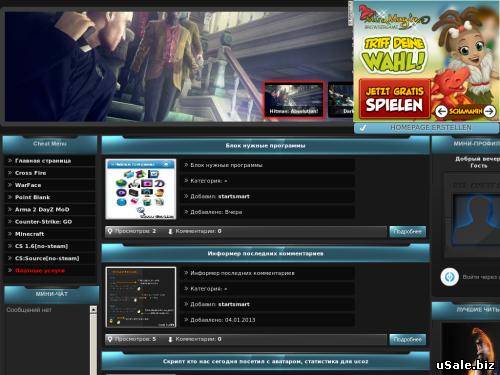Click the checkmark icon beside Homepage Erstellen
500x375 pixels.
coord(363,128)
